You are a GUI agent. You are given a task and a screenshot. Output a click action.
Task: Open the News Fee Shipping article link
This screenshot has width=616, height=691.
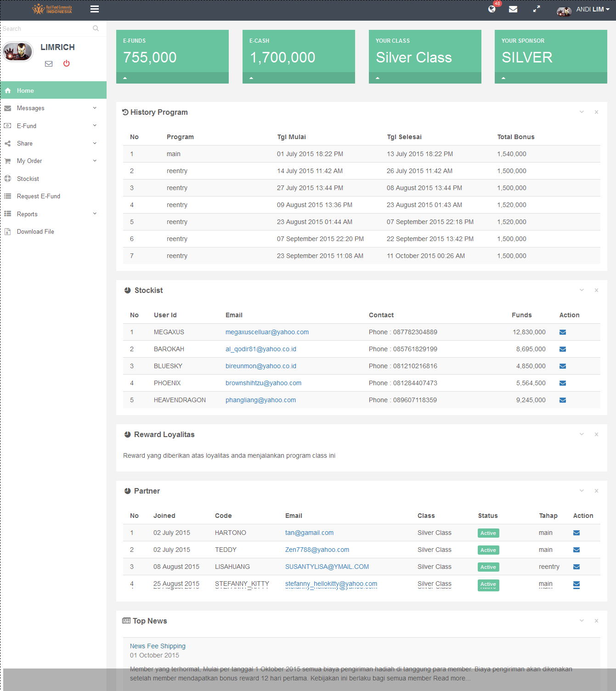[158, 646]
